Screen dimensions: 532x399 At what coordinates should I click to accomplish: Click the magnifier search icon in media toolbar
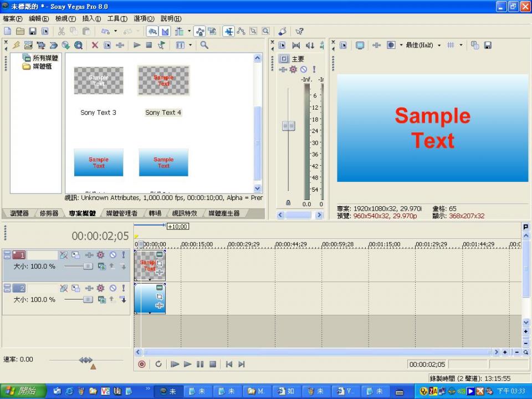pos(204,45)
